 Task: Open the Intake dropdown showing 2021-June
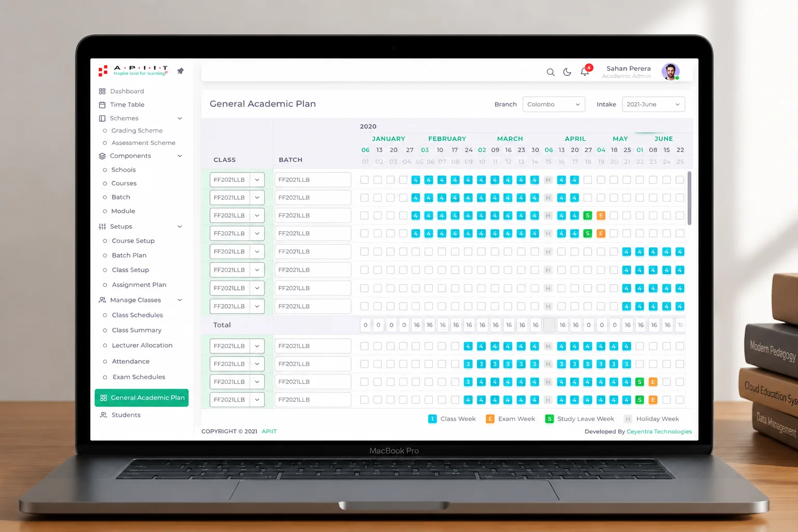click(x=654, y=104)
